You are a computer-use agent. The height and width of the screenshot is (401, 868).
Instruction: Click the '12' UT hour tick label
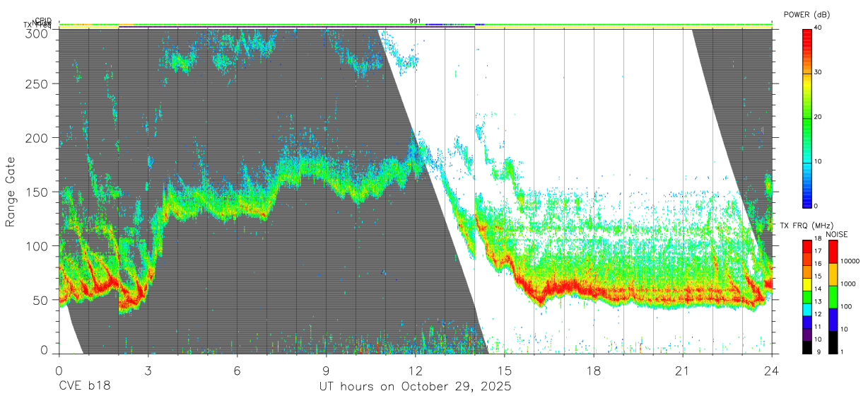coord(416,370)
